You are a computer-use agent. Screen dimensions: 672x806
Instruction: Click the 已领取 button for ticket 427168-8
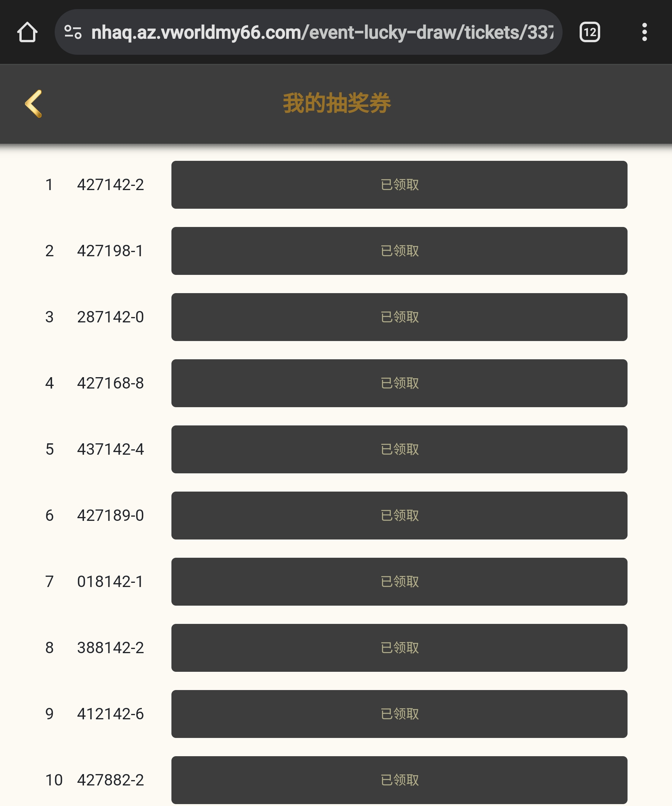[x=399, y=383]
